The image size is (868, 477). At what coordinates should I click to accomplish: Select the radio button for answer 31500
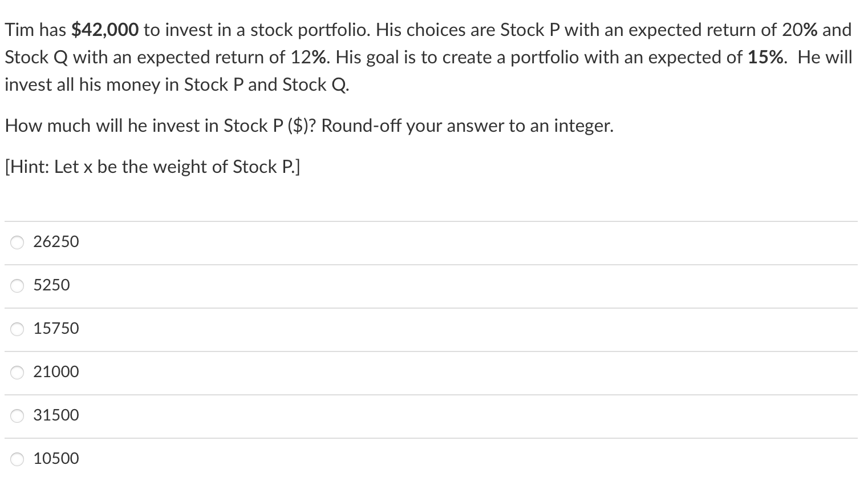click(x=17, y=416)
